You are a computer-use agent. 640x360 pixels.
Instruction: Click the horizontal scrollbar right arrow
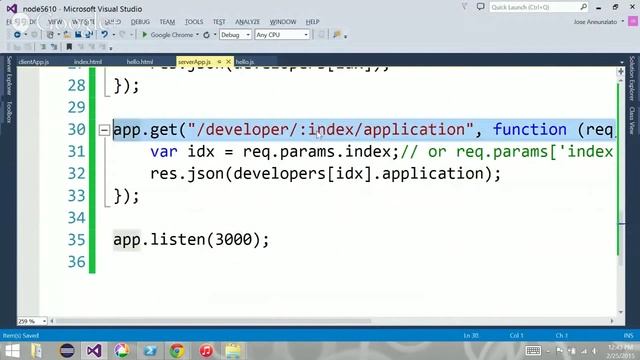pos(611,321)
